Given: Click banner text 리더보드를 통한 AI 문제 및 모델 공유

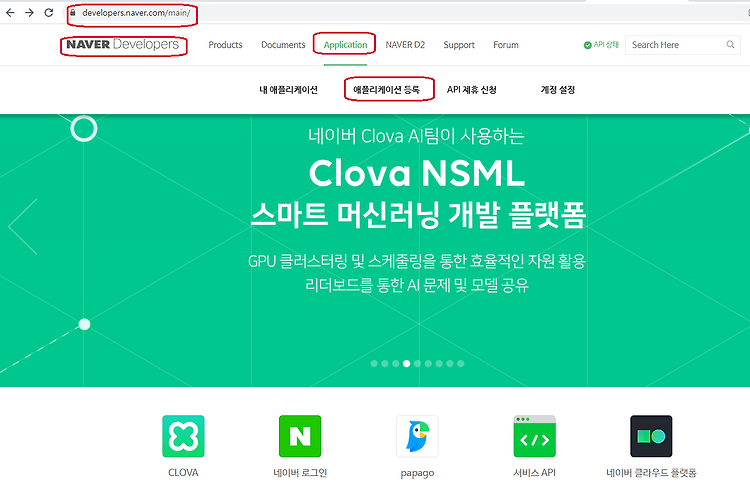Looking at the screenshot, I should pyautogui.click(x=417, y=285).
